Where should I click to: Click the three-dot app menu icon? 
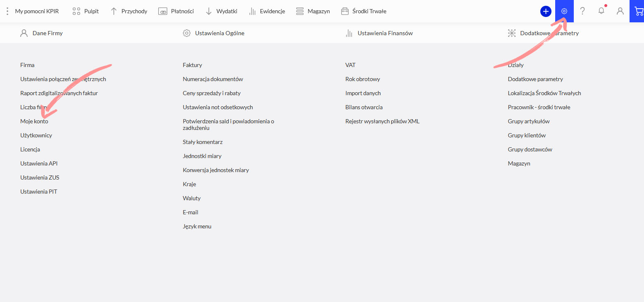(x=7, y=11)
